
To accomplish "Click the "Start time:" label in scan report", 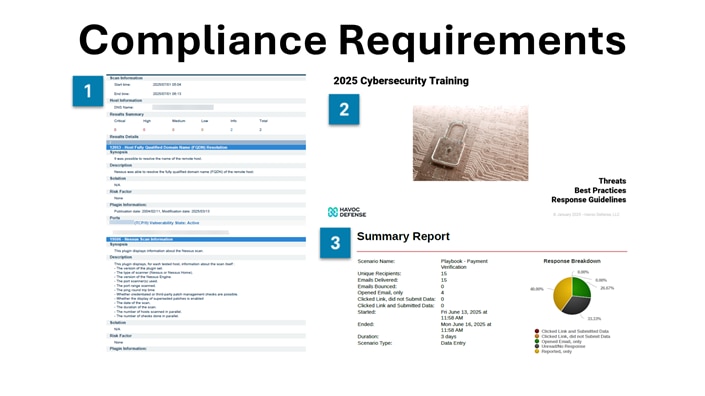I will pos(122,85).
